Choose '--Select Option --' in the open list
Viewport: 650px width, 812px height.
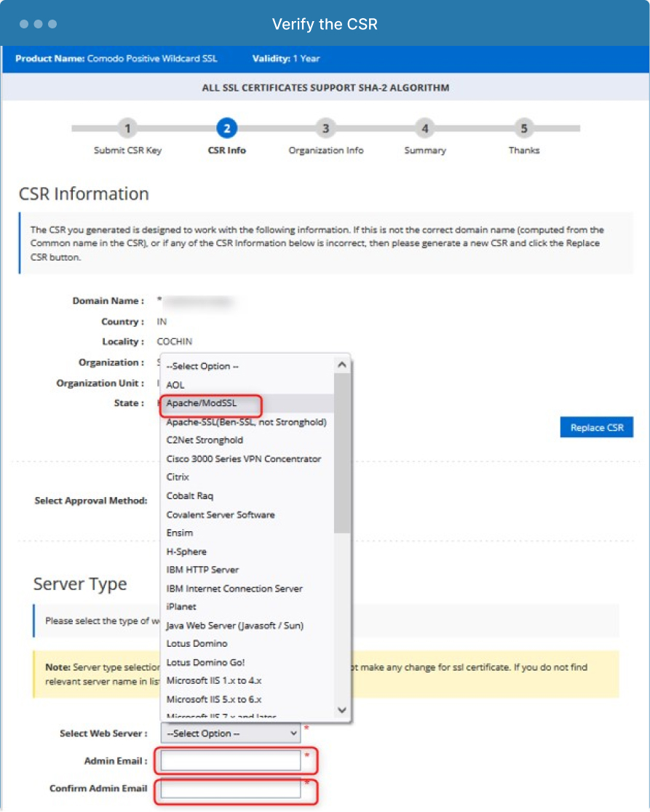click(248, 366)
